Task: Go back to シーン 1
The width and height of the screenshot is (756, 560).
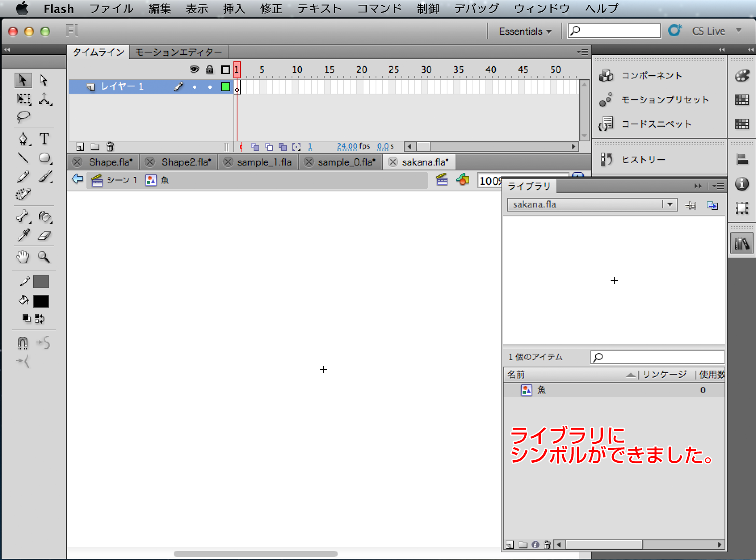Action: tap(122, 180)
